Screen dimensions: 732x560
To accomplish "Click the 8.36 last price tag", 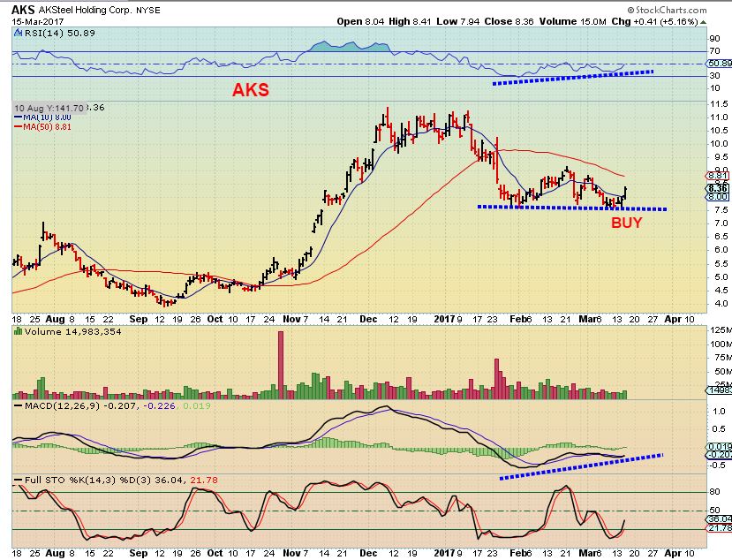I will click(x=718, y=188).
